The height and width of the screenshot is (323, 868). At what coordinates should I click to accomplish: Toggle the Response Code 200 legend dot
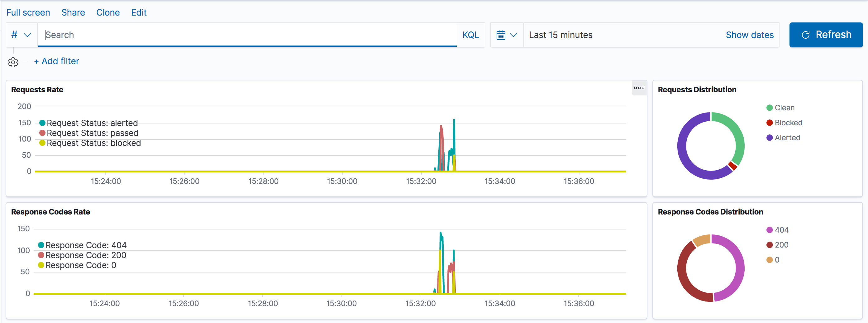tap(41, 255)
